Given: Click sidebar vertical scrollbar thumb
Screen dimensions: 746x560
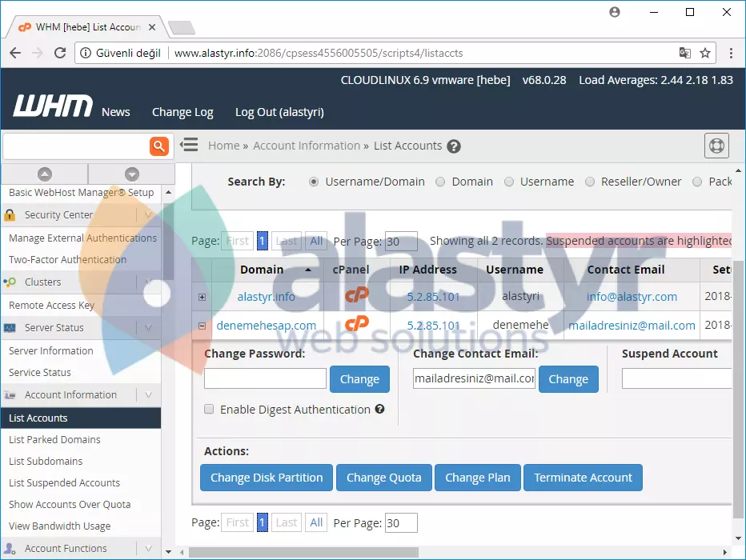Looking at the screenshot, I should pos(168,241).
